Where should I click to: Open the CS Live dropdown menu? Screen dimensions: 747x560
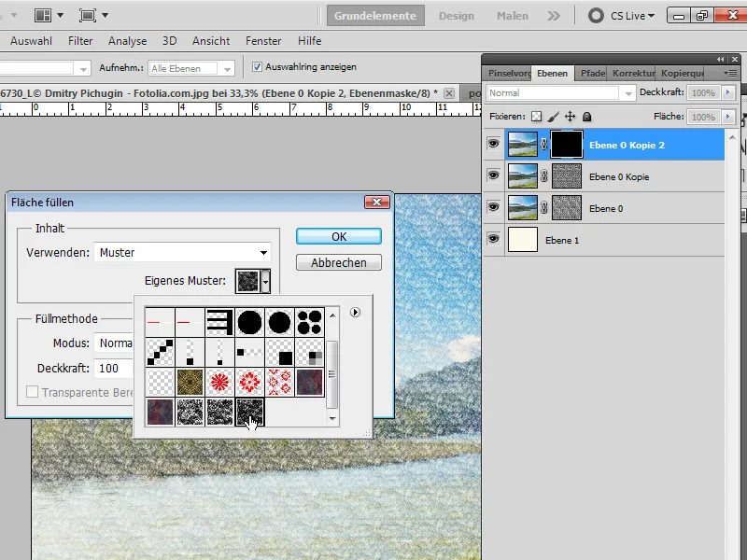[x=633, y=16]
